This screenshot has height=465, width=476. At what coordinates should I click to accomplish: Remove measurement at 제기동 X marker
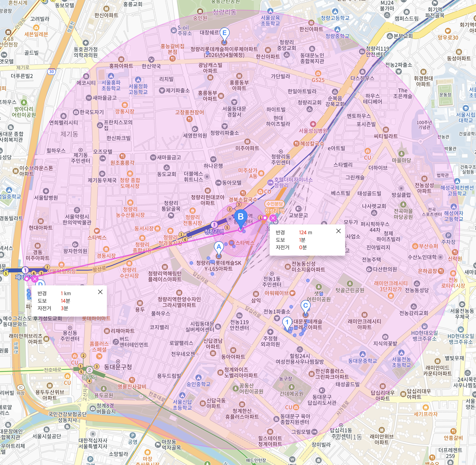(x=35, y=279)
